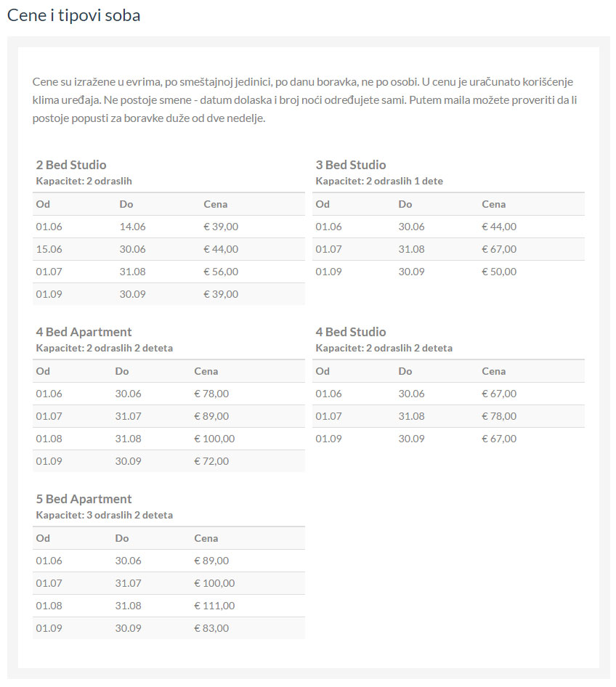The image size is (616, 687).
Task: Click 'Cena' column header in 5 Bed Apartment table
Action: pos(206,538)
